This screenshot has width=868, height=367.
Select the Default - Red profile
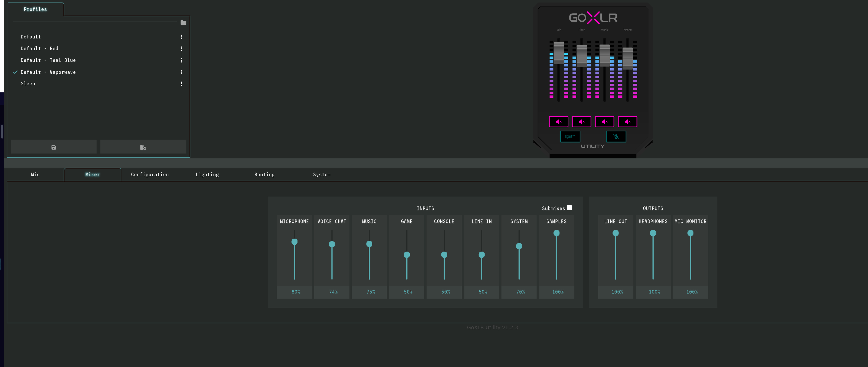tap(39, 49)
